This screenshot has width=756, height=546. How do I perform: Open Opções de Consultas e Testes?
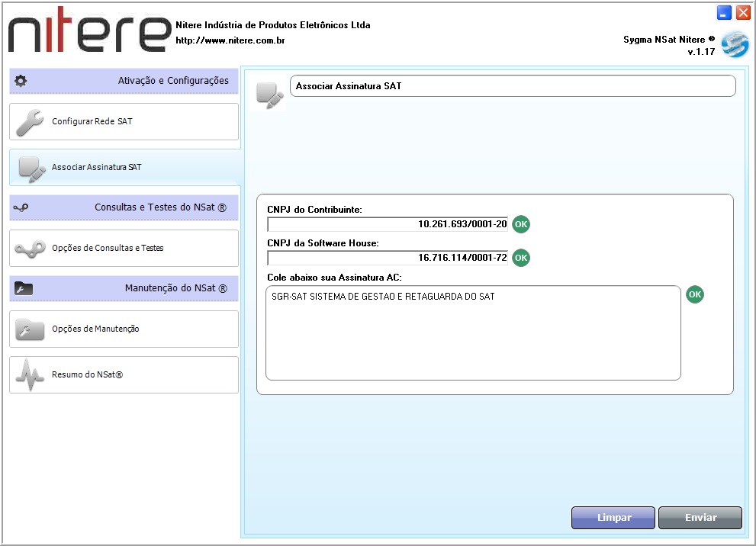coord(124,248)
